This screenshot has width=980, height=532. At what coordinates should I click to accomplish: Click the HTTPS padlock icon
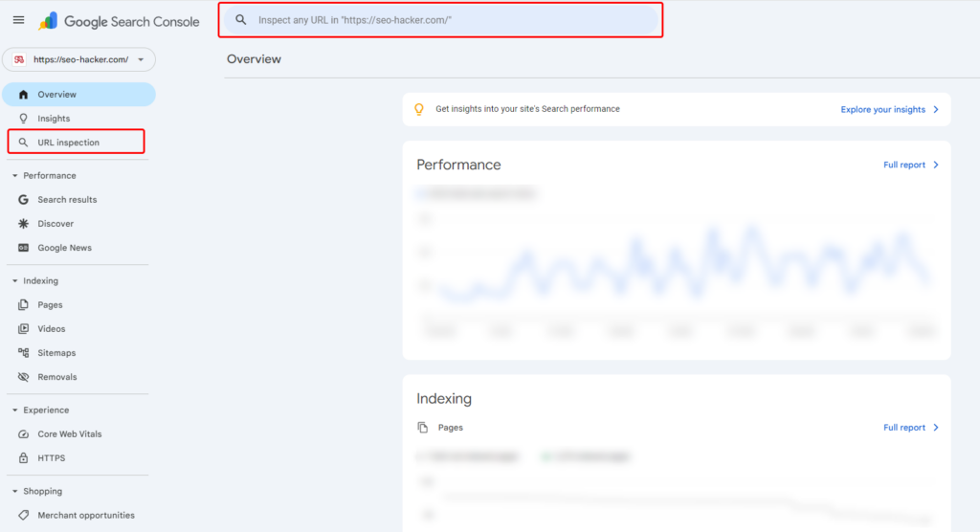[24, 458]
